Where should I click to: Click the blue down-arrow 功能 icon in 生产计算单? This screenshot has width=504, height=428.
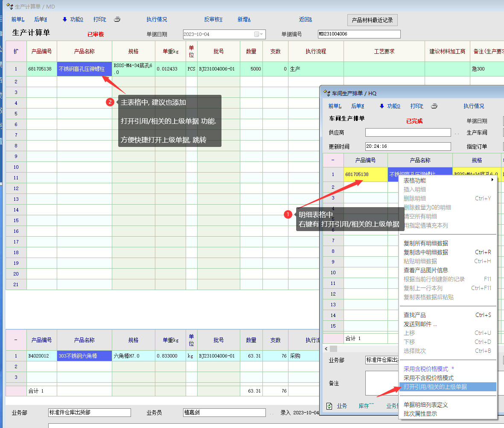click(65, 20)
